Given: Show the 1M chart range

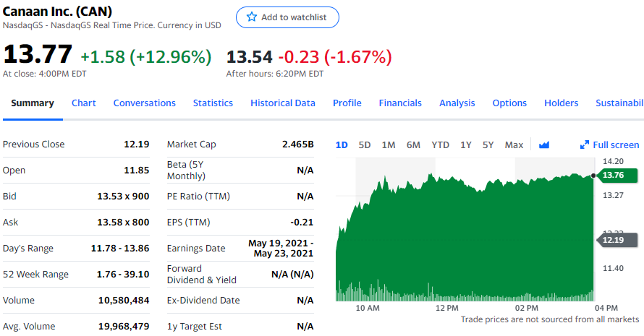Looking at the screenshot, I should [x=388, y=145].
